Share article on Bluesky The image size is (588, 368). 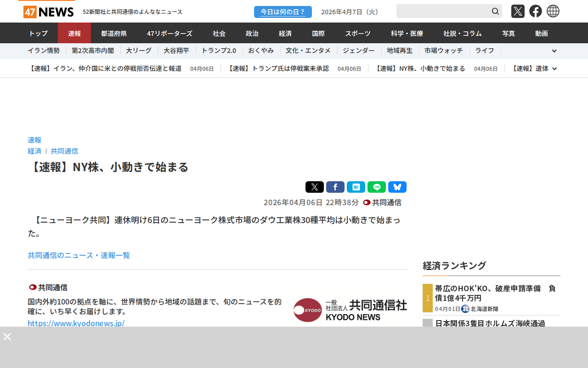pos(397,187)
